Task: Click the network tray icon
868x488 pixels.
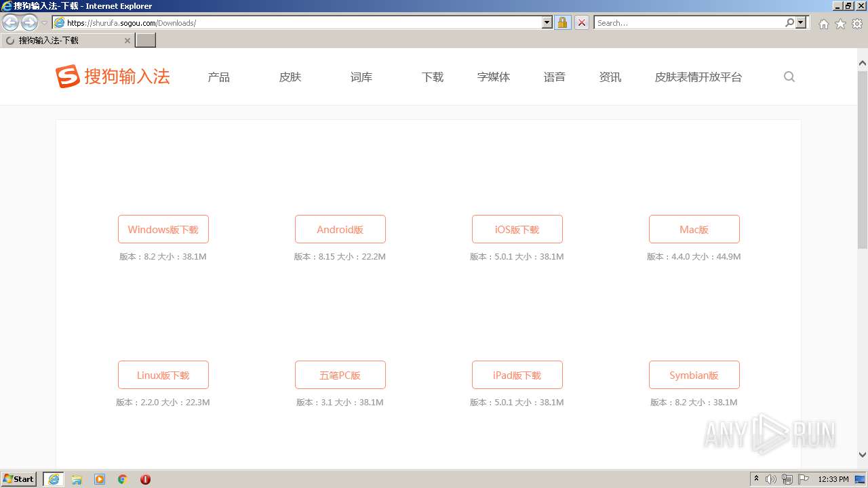Action: point(787,479)
